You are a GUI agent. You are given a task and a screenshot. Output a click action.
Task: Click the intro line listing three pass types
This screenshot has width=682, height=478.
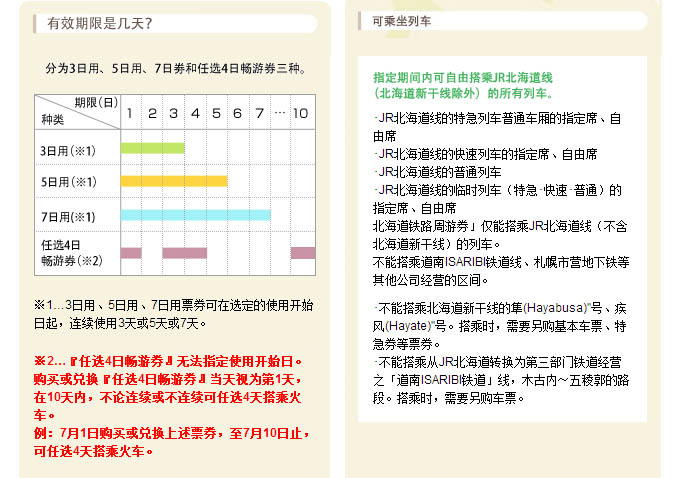[x=175, y=70]
